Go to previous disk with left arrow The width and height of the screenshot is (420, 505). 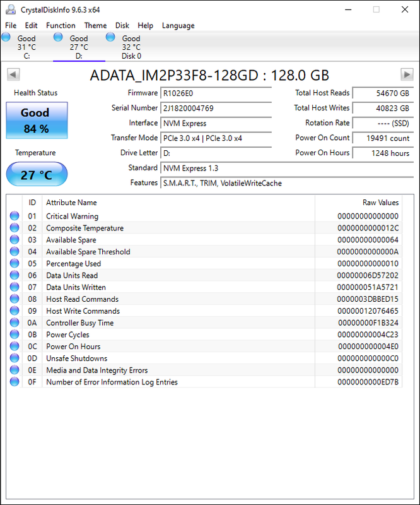13,74
